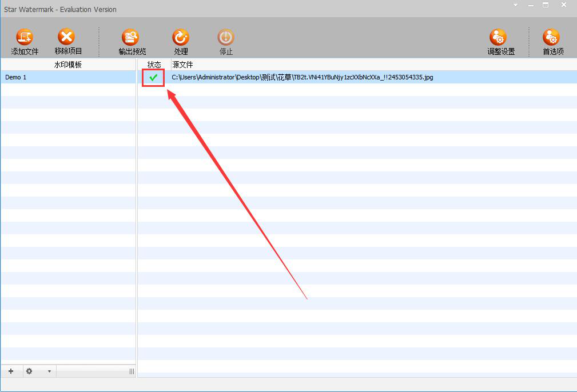The height and width of the screenshot is (392, 577).
Task: Click the 停止 (Stop) toolbar icon
Action: coord(226,38)
